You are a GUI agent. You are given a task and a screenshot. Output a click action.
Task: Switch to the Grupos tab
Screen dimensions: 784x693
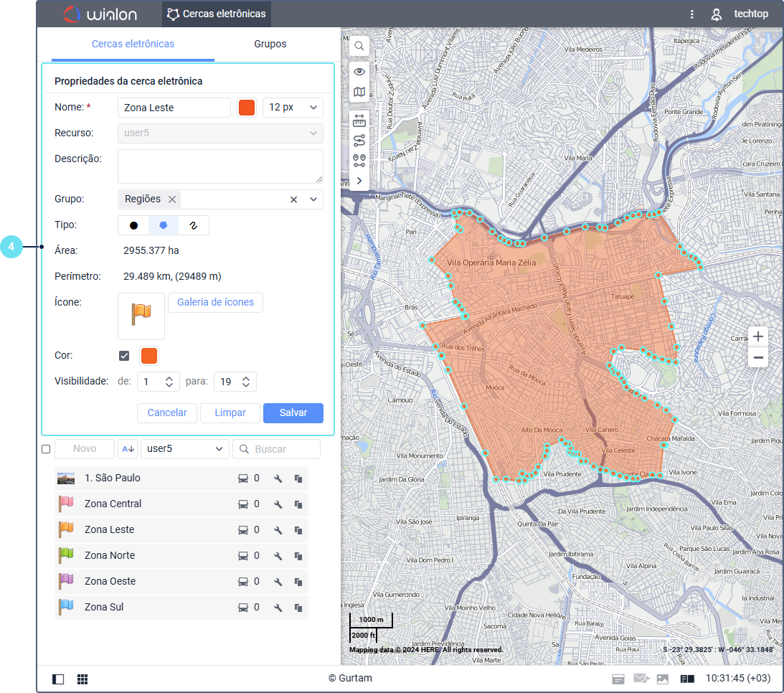(x=270, y=44)
